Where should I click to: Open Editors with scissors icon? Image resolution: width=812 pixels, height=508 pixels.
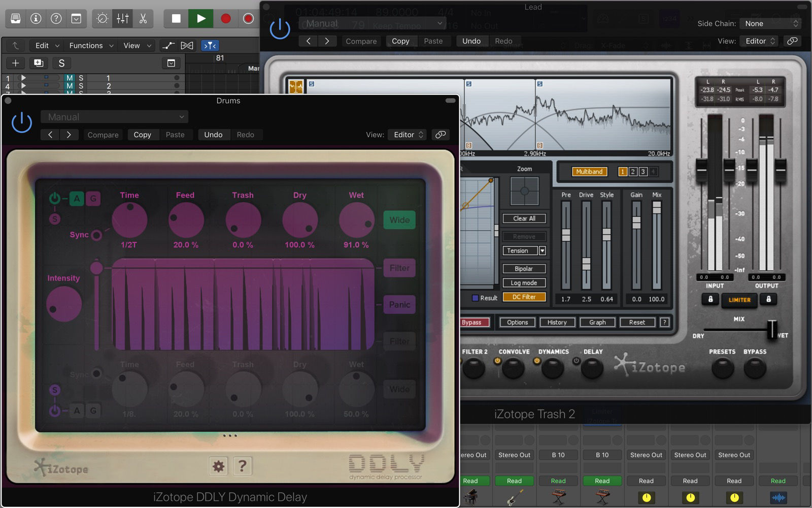coord(143,19)
